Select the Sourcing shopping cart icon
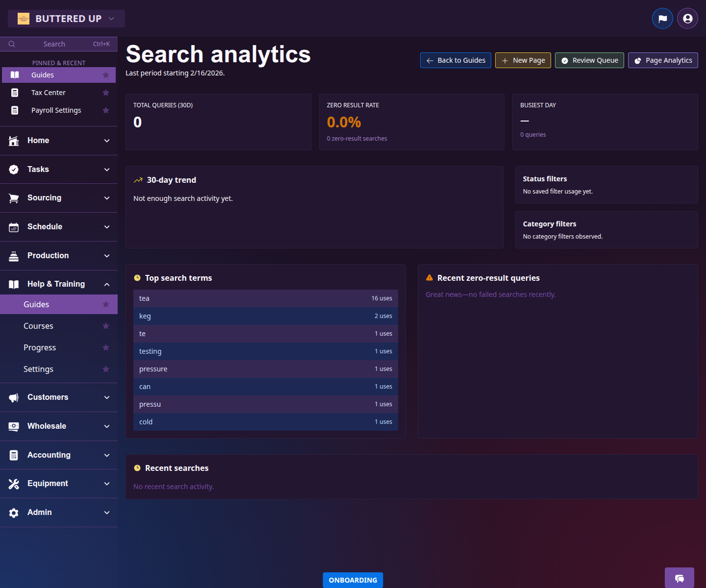Image resolution: width=706 pixels, height=588 pixels. point(14,198)
